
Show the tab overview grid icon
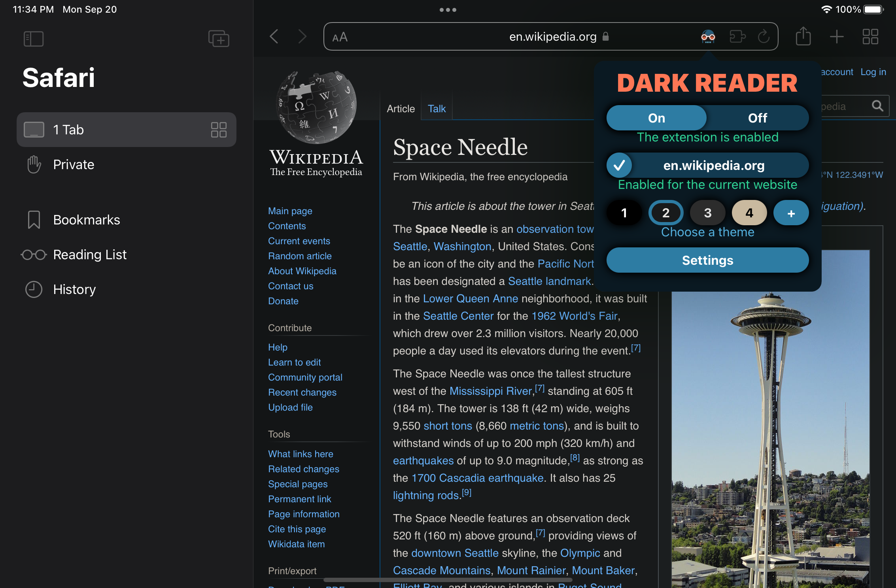click(x=870, y=37)
